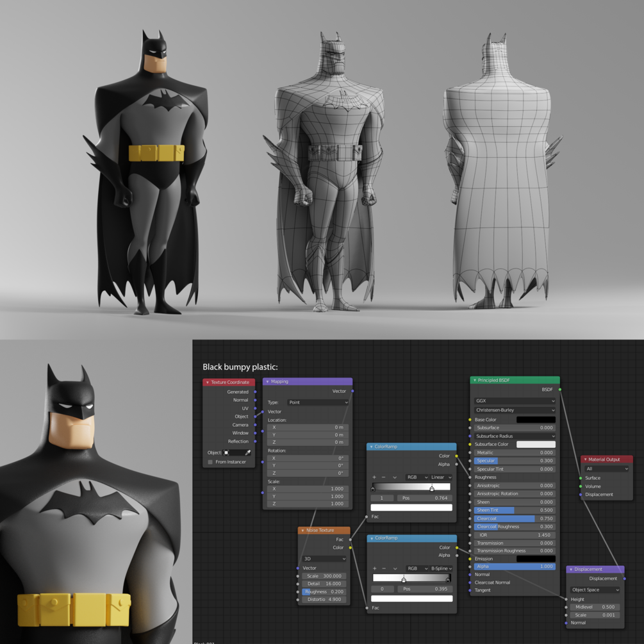Screen dimensions: 644x644
Task: Remove a color stop from the Linear ColorRamp
Action: click(384, 477)
